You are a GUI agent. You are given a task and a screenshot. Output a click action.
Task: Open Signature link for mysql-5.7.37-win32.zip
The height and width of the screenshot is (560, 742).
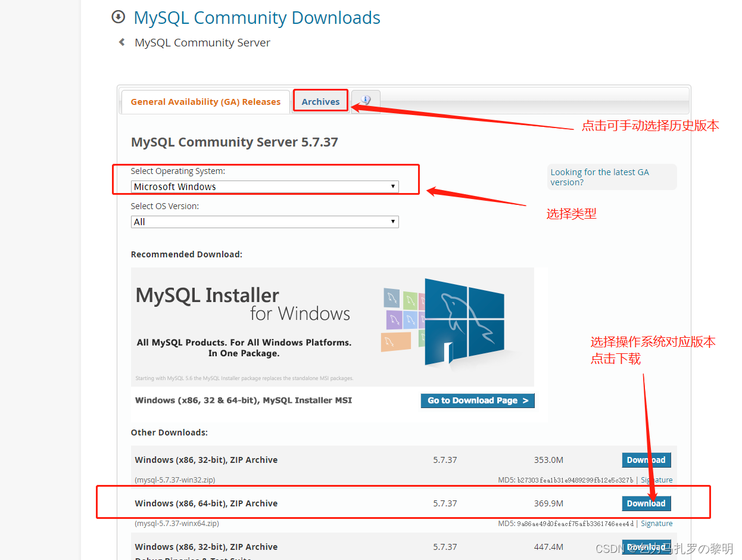tap(657, 480)
